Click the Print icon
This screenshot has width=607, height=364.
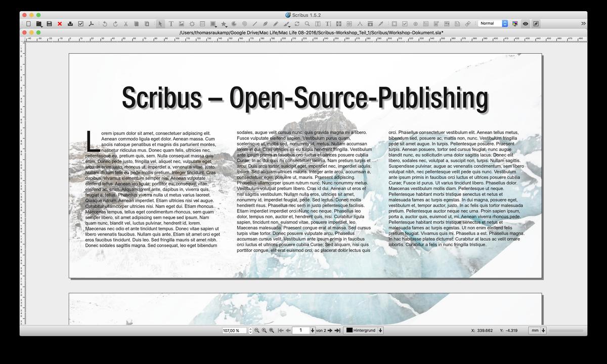(x=70, y=24)
